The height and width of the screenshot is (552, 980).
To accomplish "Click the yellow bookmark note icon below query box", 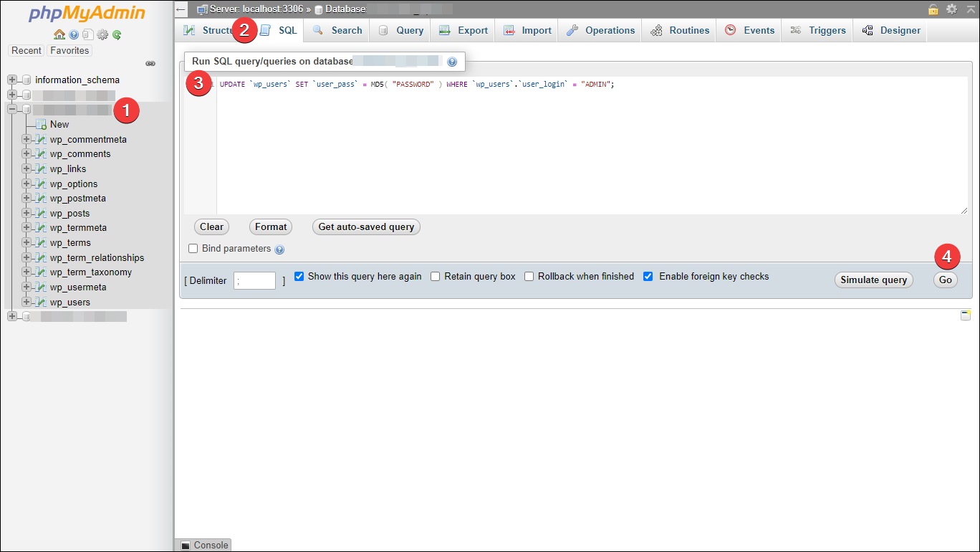I will (x=966, y=315).
